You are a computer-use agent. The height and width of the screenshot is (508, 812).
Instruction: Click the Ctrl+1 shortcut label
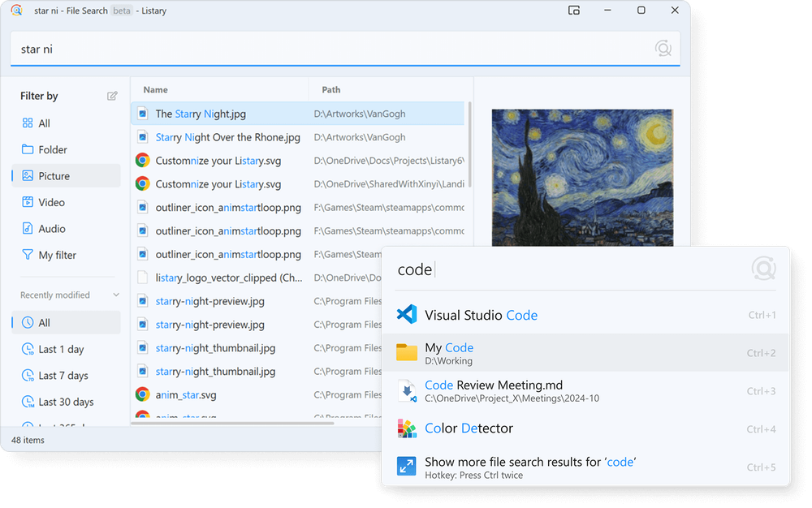(762, 315)
